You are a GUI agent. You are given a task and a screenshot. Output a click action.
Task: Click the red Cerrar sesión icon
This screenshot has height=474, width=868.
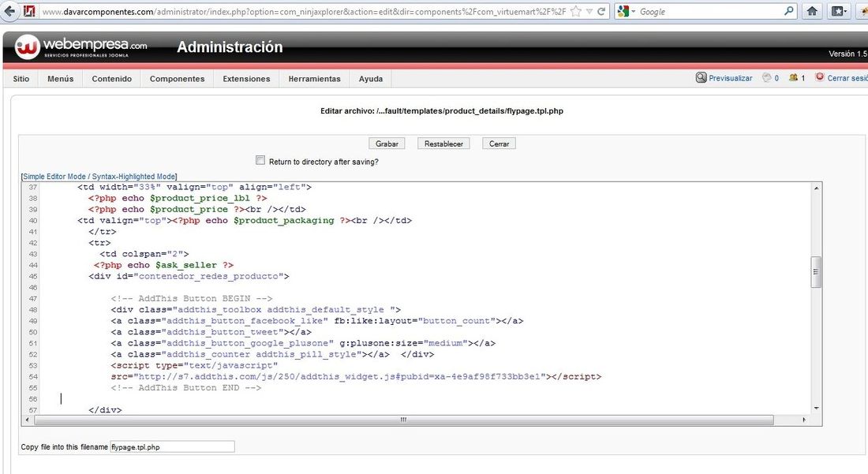click(x=820, y=77)
